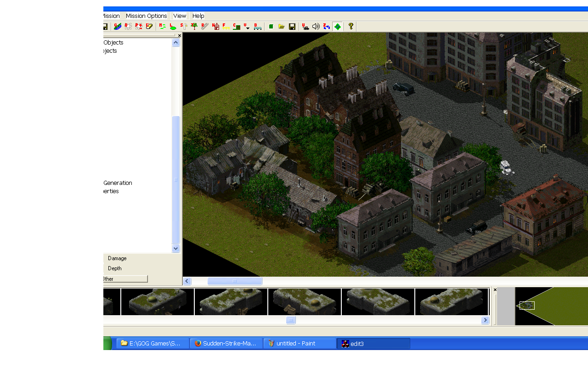This screenshot has width=588, height=384.
Task: Select the Eraser (E) tool
Action: coord(149,27)
